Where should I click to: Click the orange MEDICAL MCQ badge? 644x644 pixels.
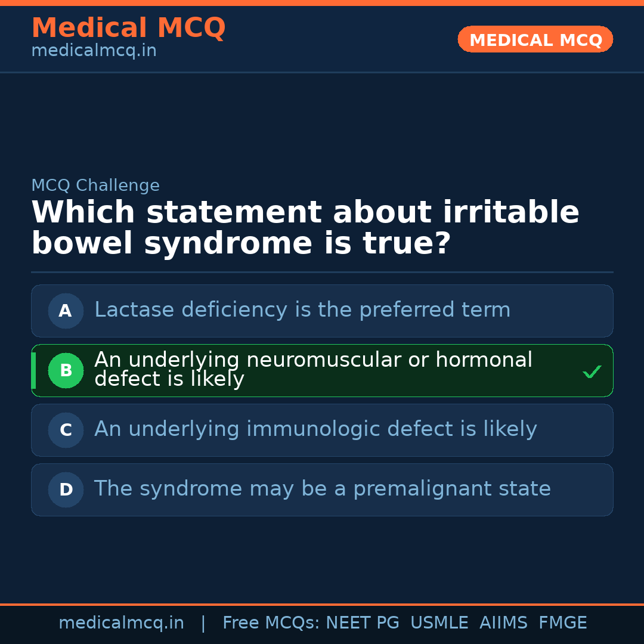535,39
